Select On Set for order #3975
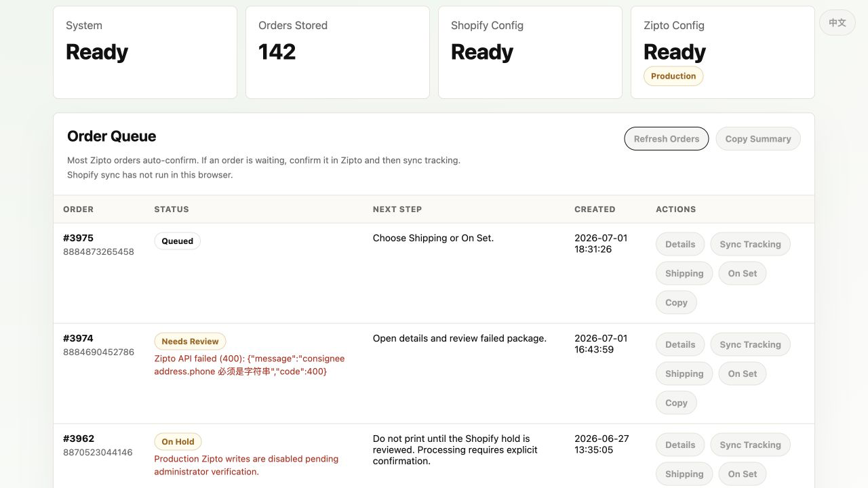868x488 pixels. (743, 273)
